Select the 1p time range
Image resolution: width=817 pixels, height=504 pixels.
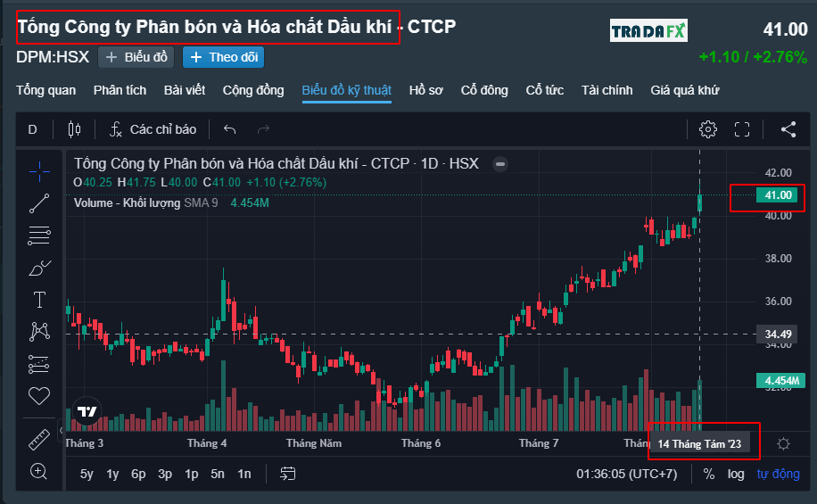191,474
